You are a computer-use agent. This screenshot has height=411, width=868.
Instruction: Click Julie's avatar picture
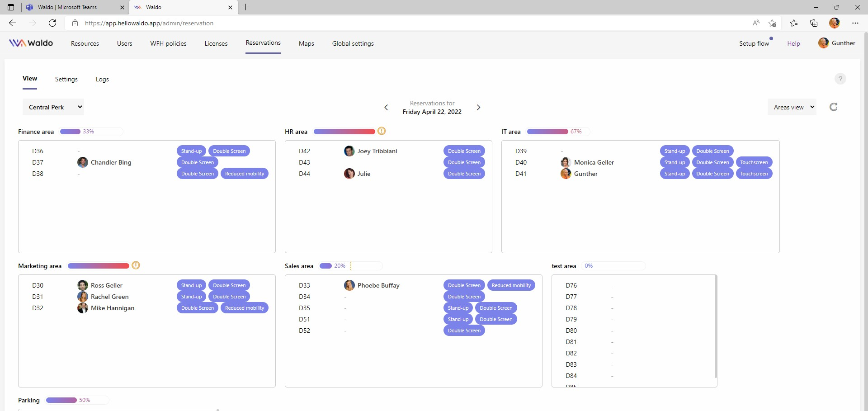[x=349, y=174]
